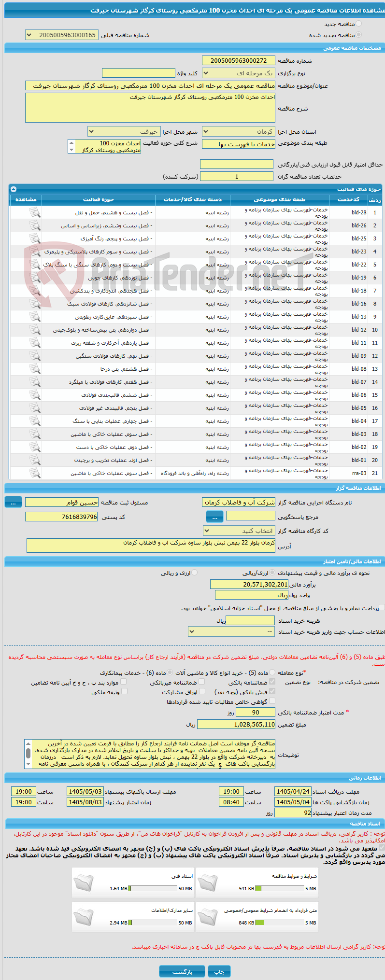Click the متن قرارداد size progress bar

coord(279,923)
